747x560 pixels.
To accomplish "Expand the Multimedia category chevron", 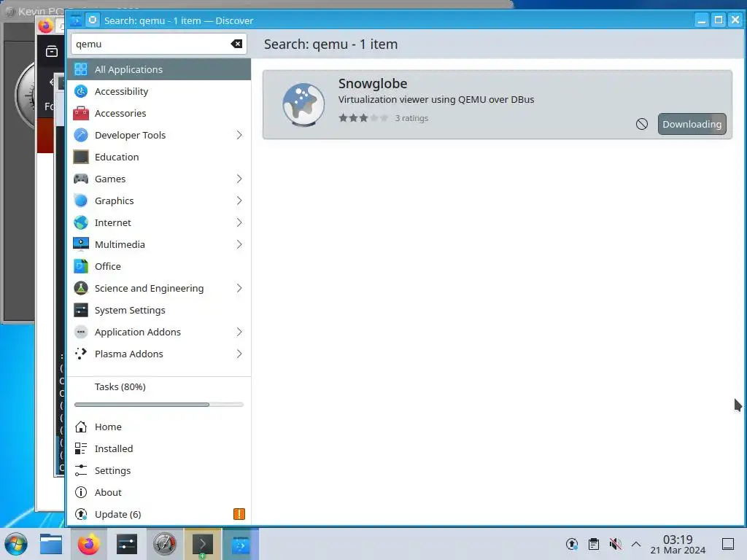I will point(239,245).
